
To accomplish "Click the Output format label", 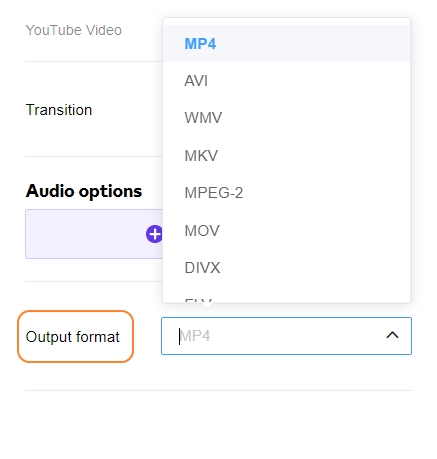I will (x=72, y=337).
